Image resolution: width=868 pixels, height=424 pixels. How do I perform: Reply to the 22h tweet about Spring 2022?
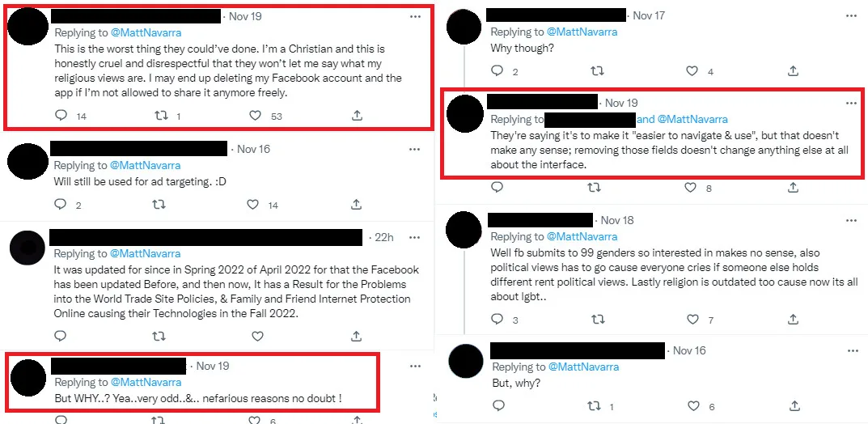coord(61,336)
